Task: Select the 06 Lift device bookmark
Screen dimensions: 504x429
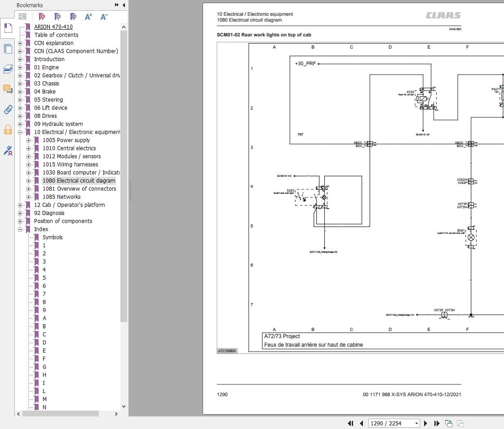Action: coord(50,108)
